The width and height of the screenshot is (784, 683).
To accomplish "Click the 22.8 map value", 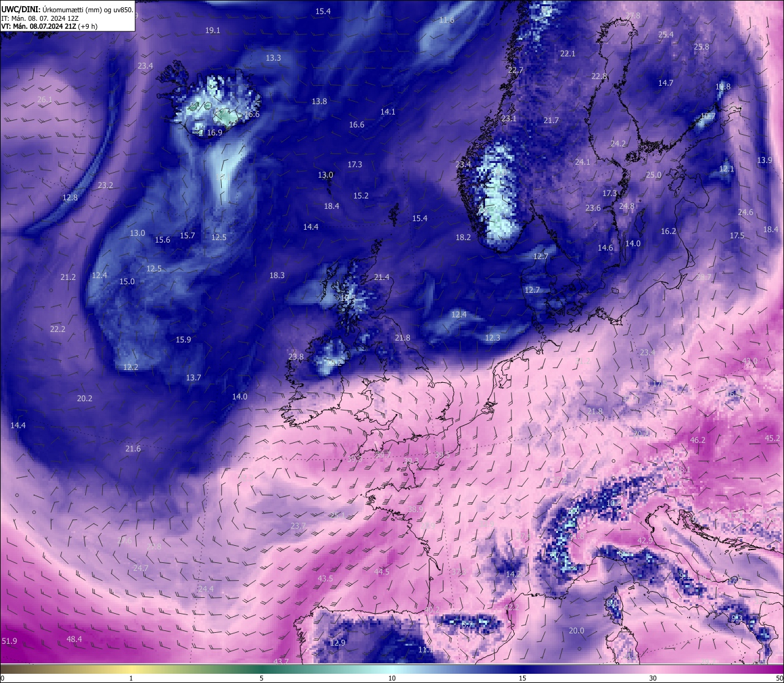I will pyautogui.click(x=599, y=76).
